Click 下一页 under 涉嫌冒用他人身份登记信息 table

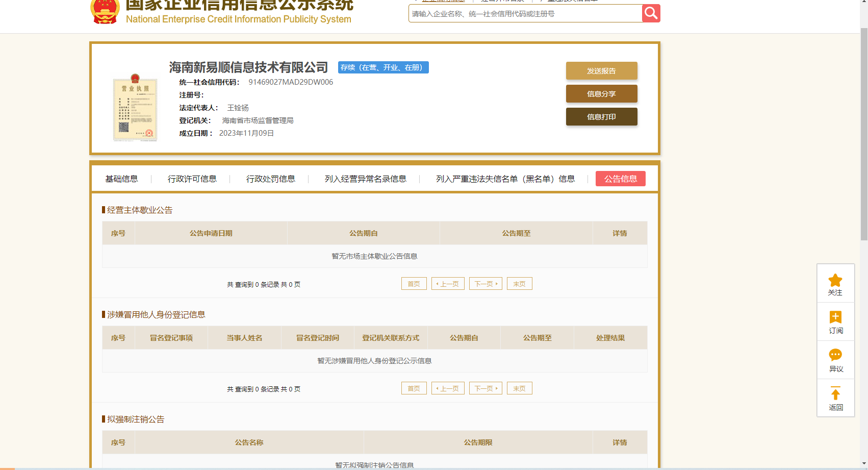click(x=486, y=388)
